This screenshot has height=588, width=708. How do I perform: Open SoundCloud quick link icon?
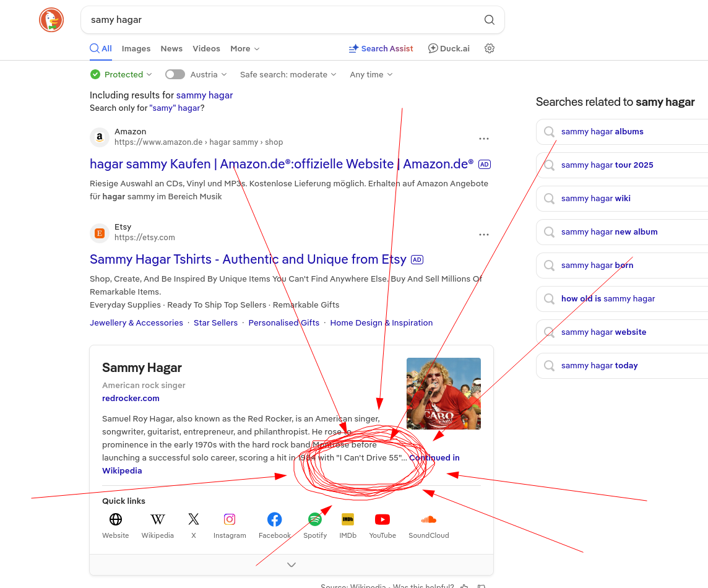pyautogui.click(x=428, y=519)
